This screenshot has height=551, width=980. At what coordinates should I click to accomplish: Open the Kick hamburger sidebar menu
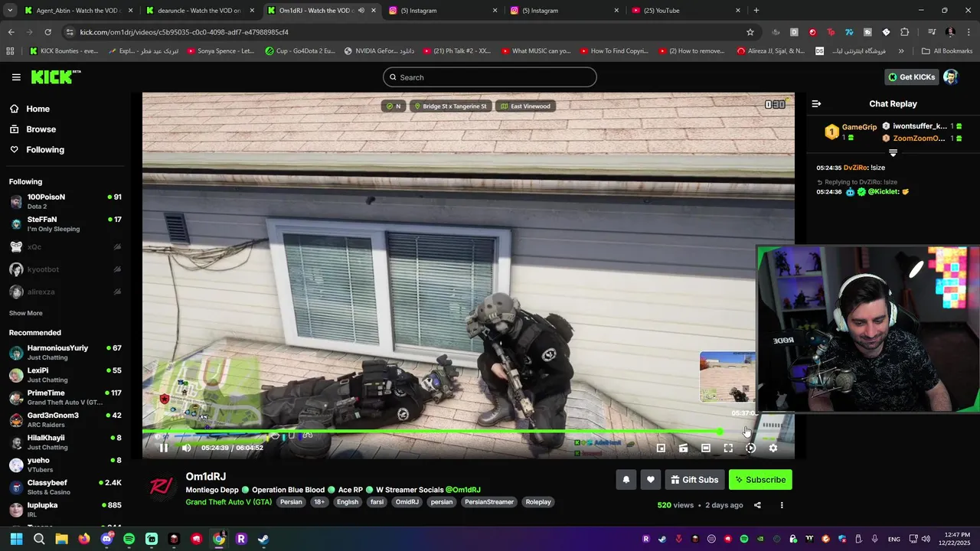tap(16, 77)
